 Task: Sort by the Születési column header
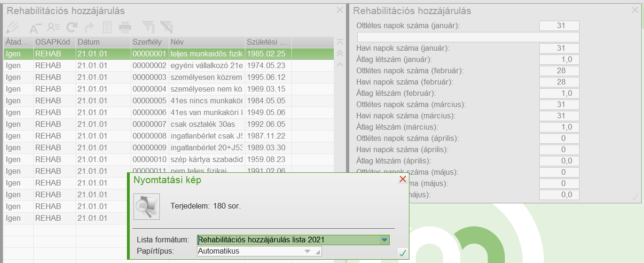pyautogui.click(x=268, y=42)
